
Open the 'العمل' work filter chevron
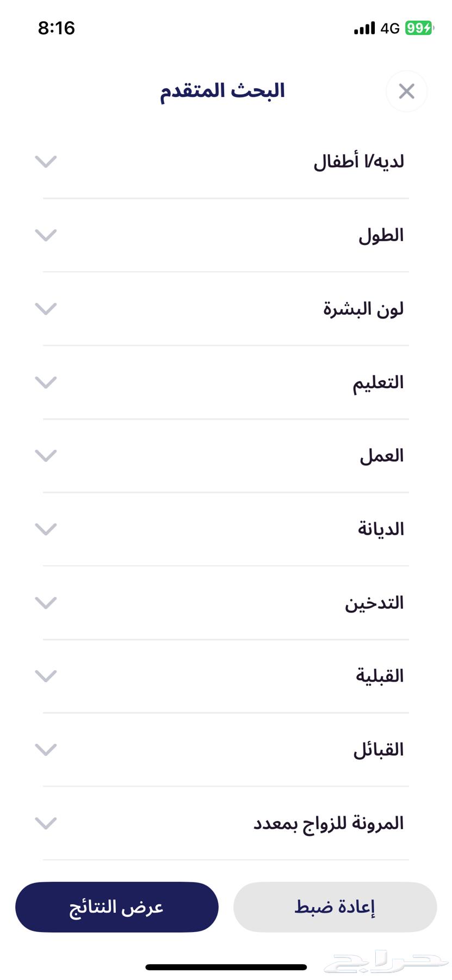[46, 456]
